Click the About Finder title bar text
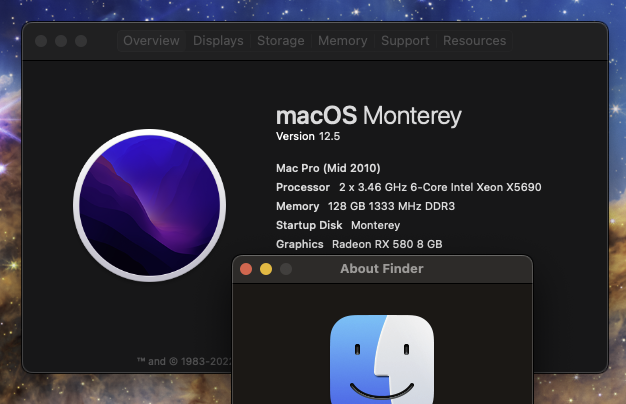 (382, 269)
